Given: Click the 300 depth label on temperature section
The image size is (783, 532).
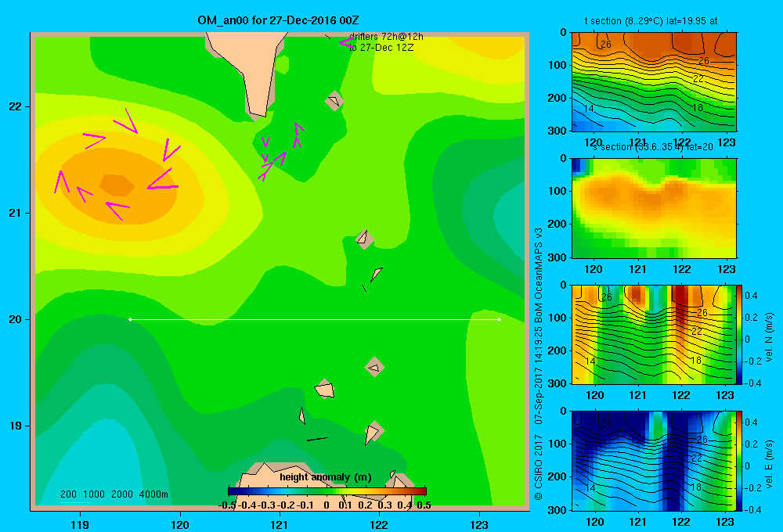Looking at the screenshot, I should point(557,131).
